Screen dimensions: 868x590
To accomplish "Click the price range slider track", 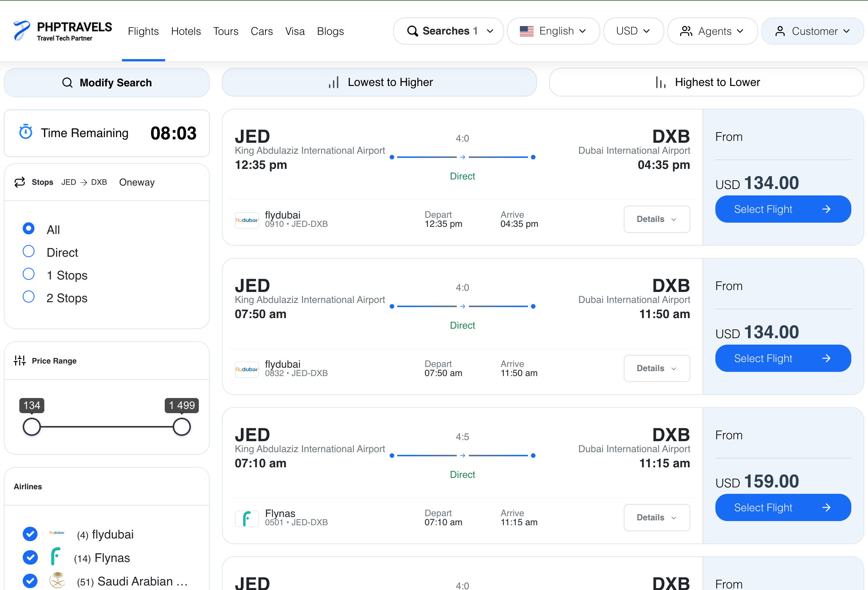I will 107,427.
